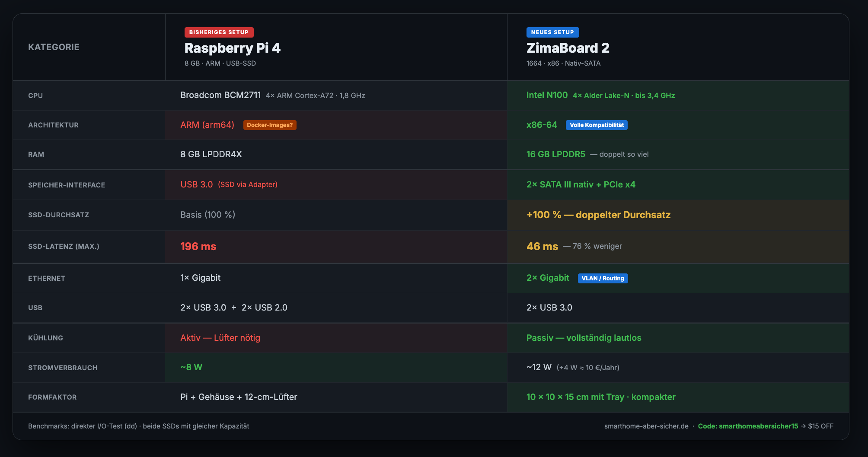Image resolution: width=868 pixels, height=457 pixels.
Task: Select 'x86-64' architecture value
Action: click(x=542, y=125)
